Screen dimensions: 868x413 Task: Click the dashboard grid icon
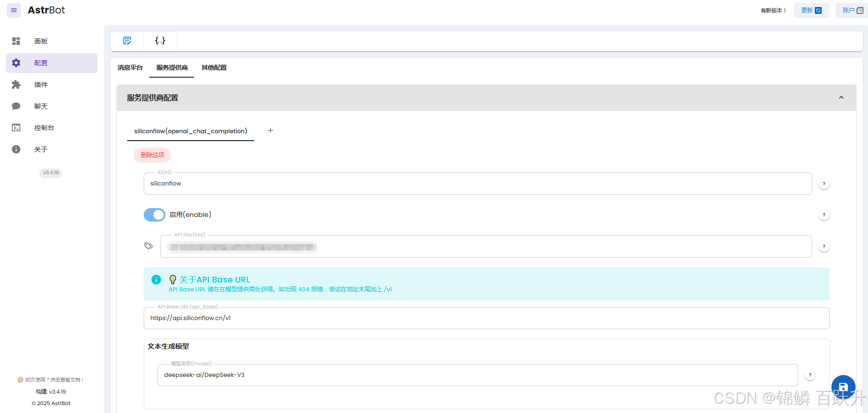pos(16,41)
